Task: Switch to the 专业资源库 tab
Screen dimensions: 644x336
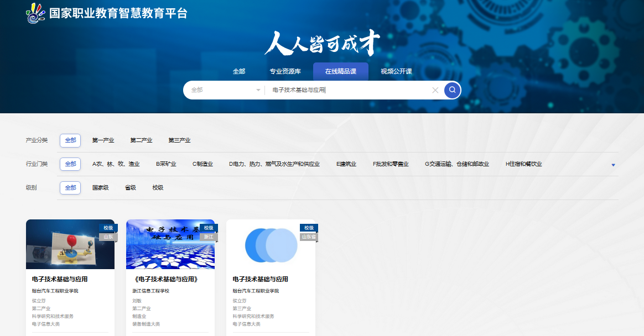Action: [x=285, y=71]
